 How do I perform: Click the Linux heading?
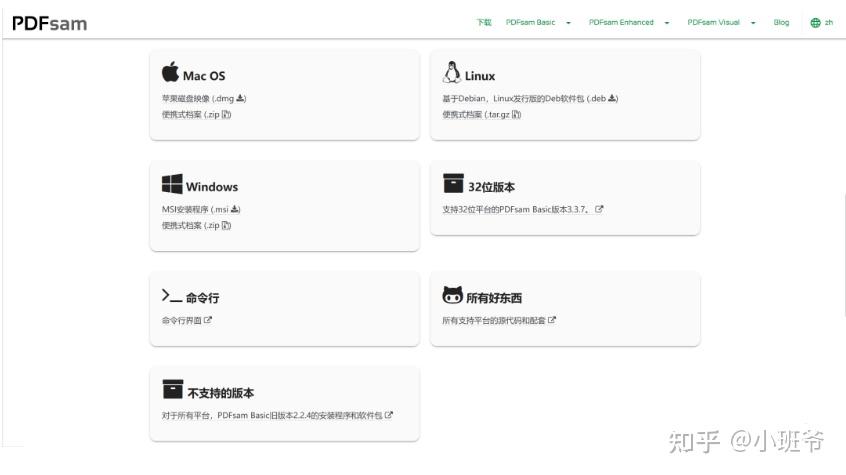pos(480,76)
